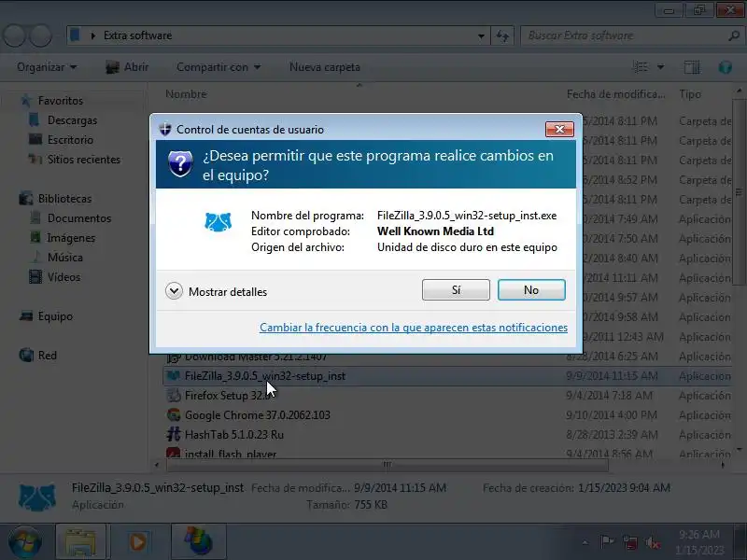This screenshot has height=560, width=747.
Task: Select HashTab 5.1.0.23 Ru file
Action: tap(447, 434)
